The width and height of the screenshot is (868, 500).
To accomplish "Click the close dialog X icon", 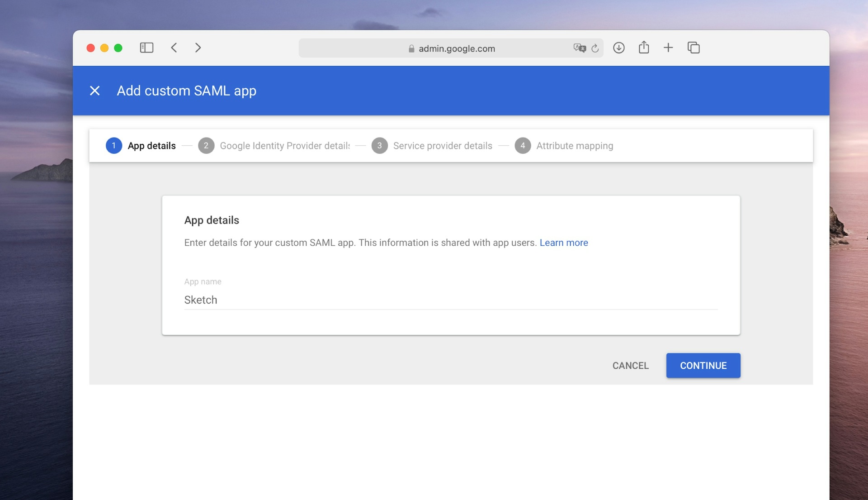I will click(94, 90).
